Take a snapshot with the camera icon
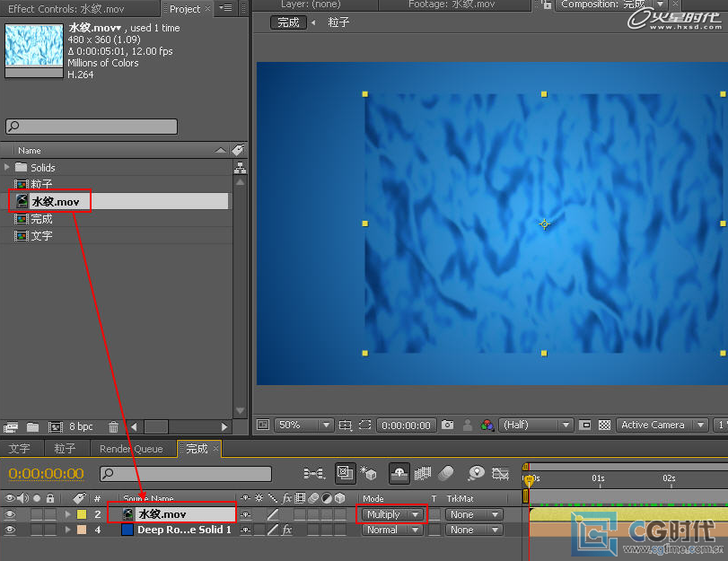Image resolution: width=728 pixels, height=561 pixels. [447, 425]
